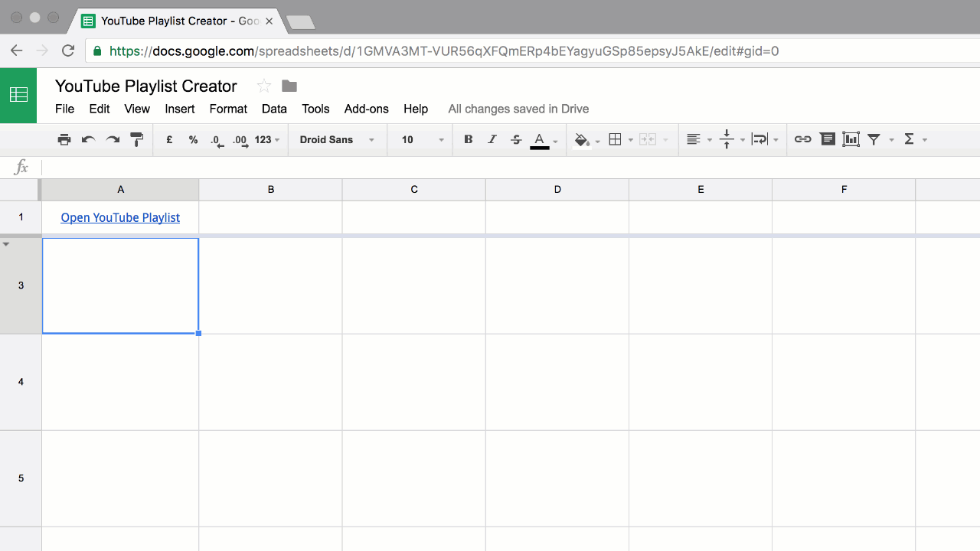The image size is (980, 551).
Task: Select row 1 header
Action: pos(21,217)
